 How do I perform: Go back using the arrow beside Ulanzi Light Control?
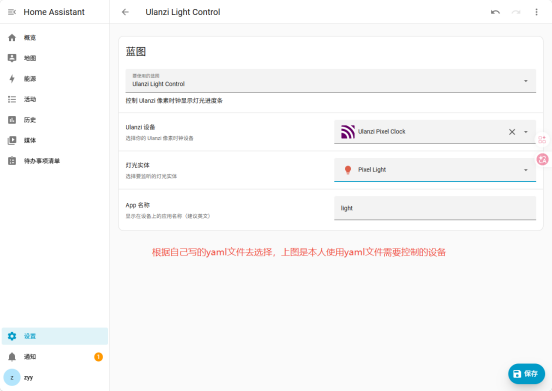point(125,12)
